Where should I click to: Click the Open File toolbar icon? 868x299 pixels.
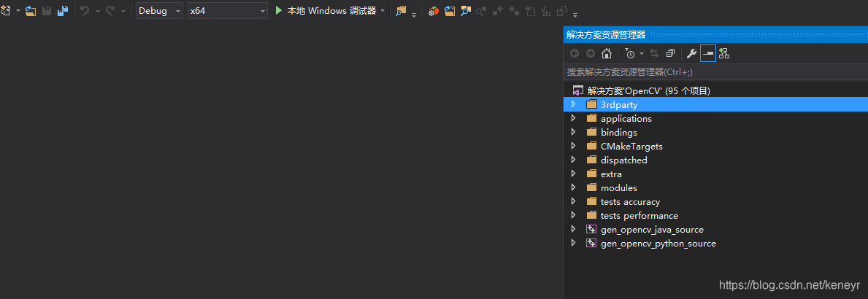click(x=31, y=10)
